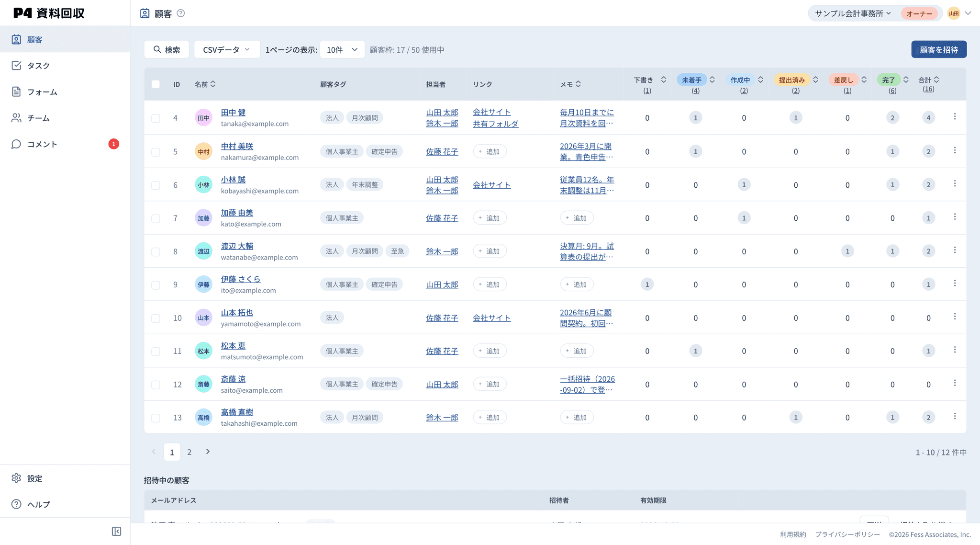Open the フォーム menu item
The image size is (980, 545).
(65, 91)
